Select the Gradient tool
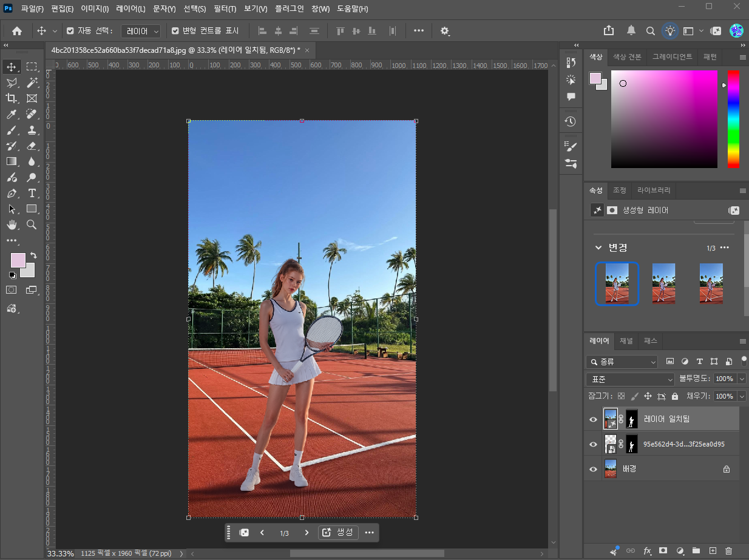Screen dimensions: 749x560 12,161
